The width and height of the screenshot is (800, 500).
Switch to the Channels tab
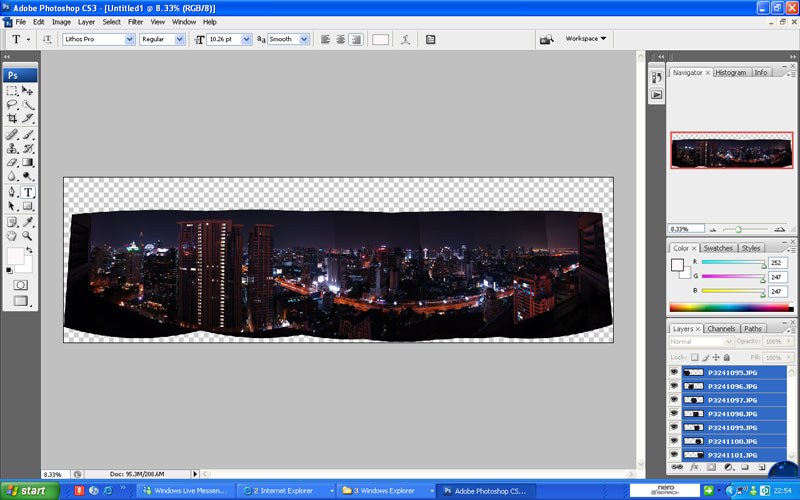click(721, 329)
